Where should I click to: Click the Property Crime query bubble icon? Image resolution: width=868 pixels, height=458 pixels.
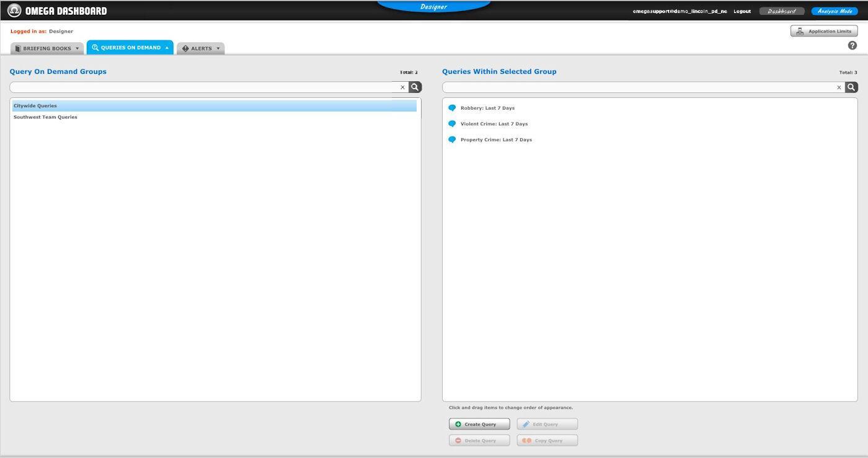452,139
